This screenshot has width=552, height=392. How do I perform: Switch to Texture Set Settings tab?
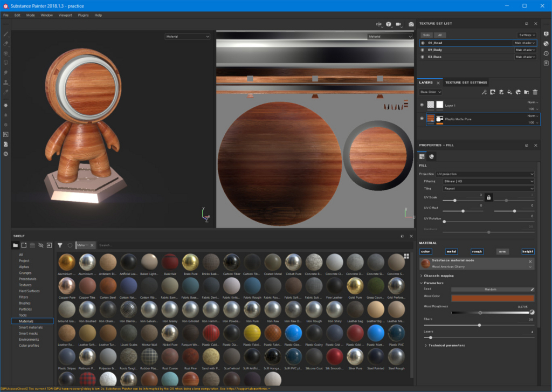(x=466, y=82)
